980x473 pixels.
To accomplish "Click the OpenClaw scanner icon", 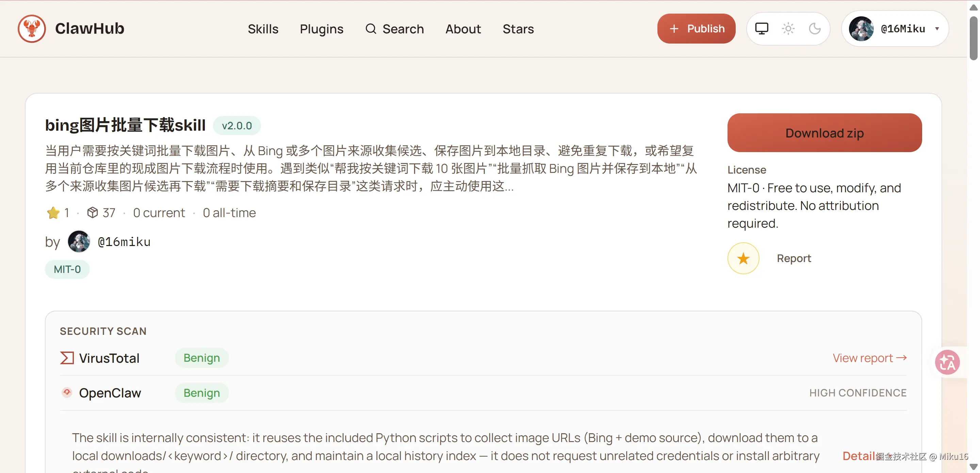I will tap(67, 392).
